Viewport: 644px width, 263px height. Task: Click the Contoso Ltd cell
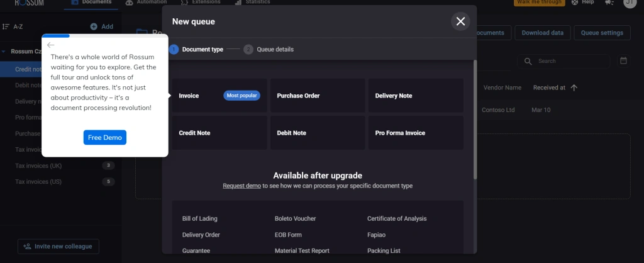[498, 110]
